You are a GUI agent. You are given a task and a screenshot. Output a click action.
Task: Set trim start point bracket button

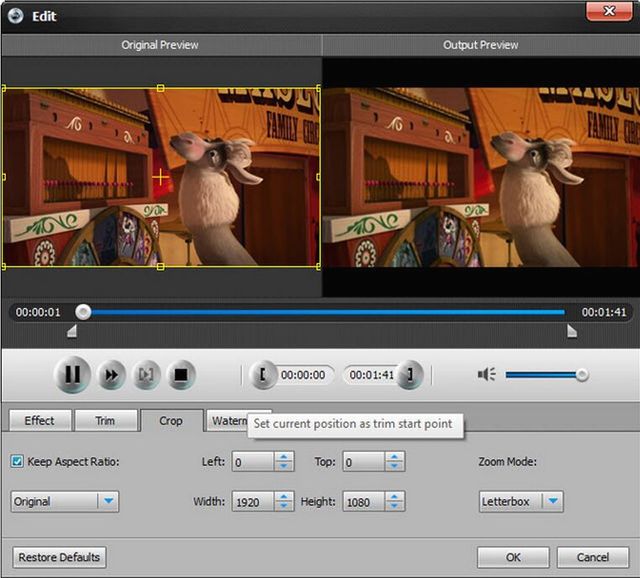click(x=262, y=375)
